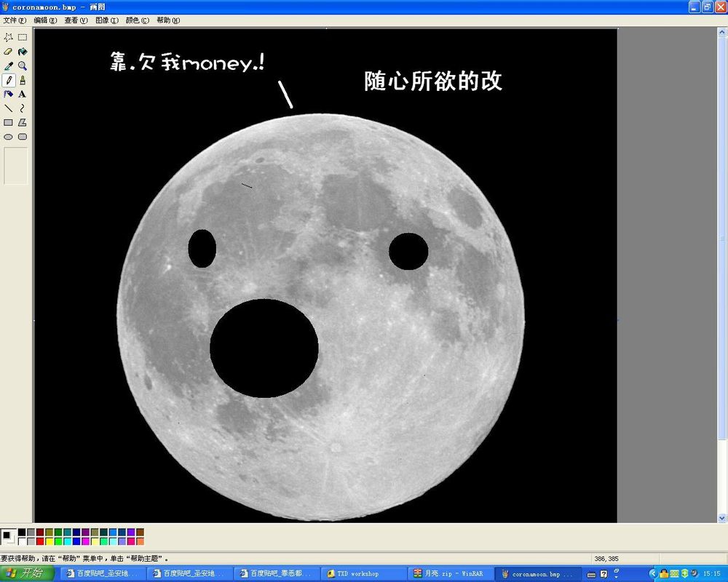Screen dimensions: 728x582
Task: Select the rectangular Select tool
Action: click(x=23, y=37)
